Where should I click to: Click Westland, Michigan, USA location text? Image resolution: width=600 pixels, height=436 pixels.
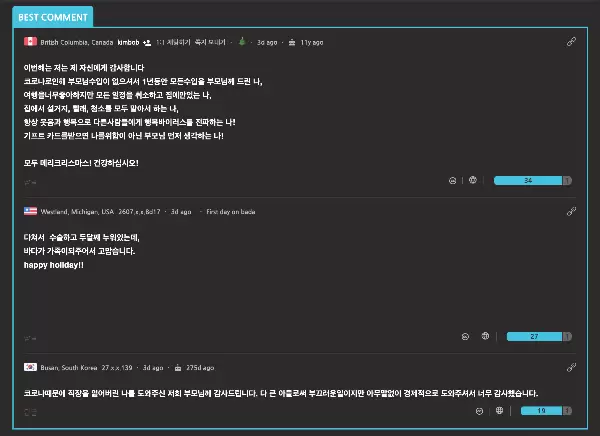[77, 212]
